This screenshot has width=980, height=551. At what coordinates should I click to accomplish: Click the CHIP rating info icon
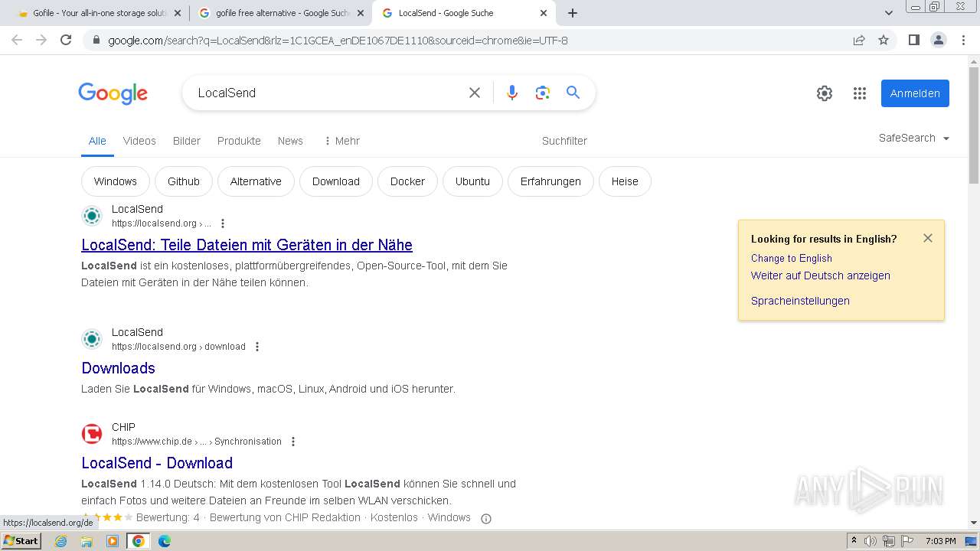[x=485, y=518]
